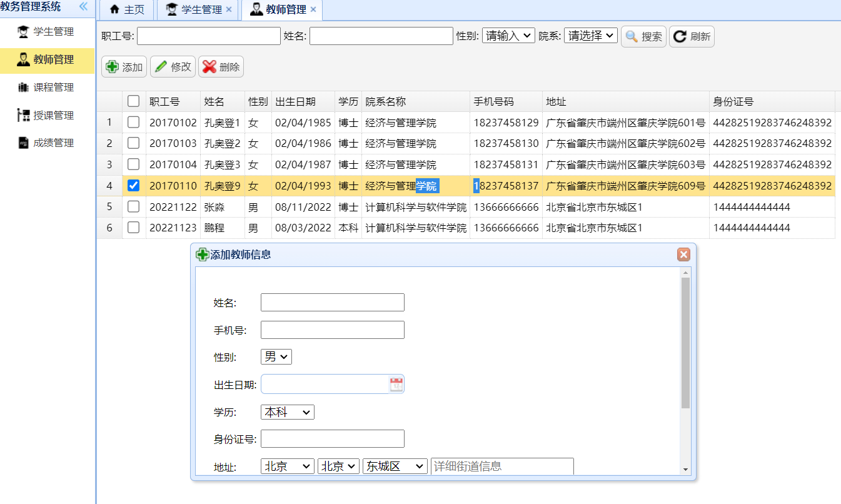Open the 院系 请选择 dropdown
The width and height of the screenshot is (841, 504).
590,36
